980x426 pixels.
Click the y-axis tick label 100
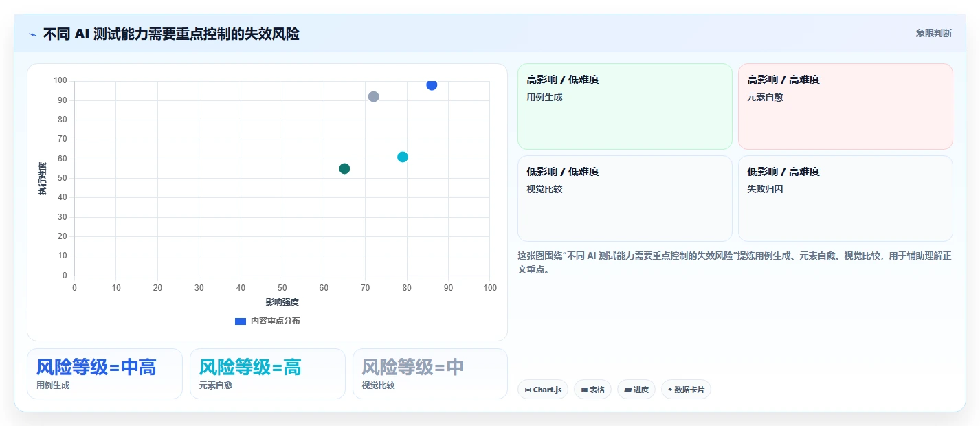[60, 80]
